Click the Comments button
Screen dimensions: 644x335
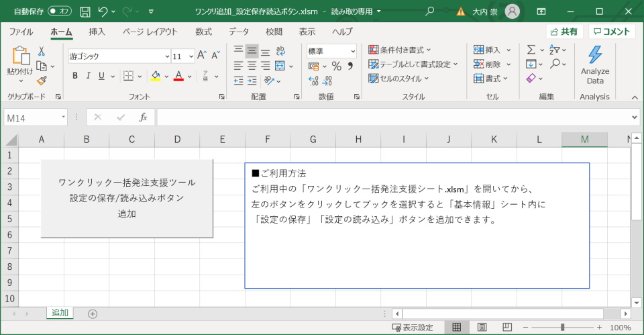click(x=612, y=32)
